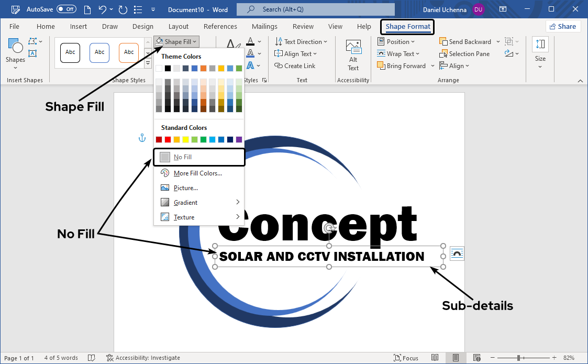Pick the red standard color swatch

pos(168,139)
